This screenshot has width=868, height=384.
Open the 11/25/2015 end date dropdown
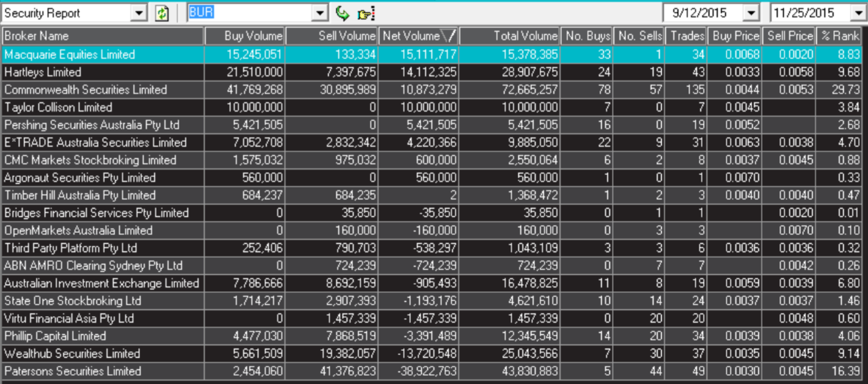[x=859, y=13]
